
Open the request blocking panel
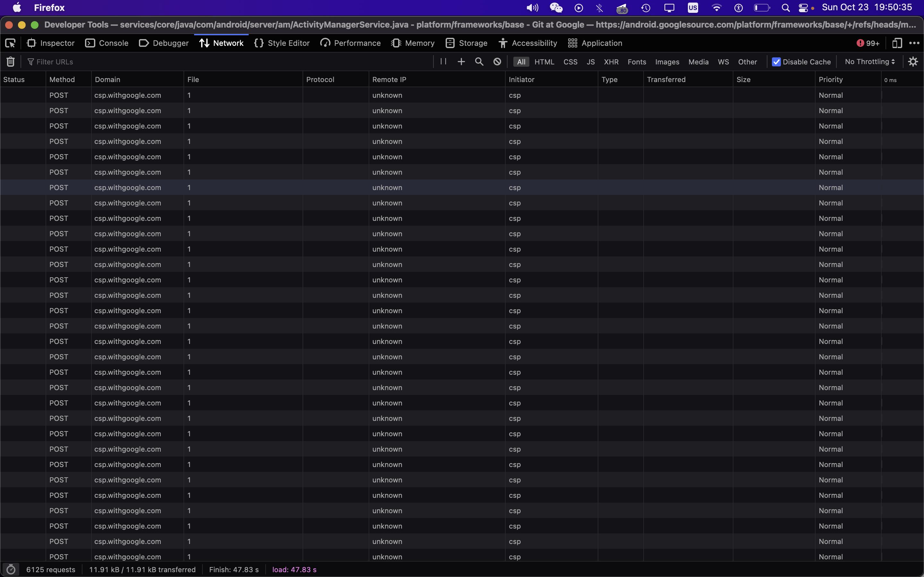point(497,62)
